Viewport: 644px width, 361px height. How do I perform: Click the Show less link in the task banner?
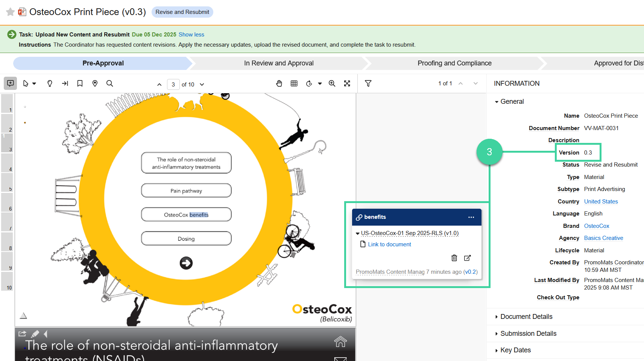(191, 34)
